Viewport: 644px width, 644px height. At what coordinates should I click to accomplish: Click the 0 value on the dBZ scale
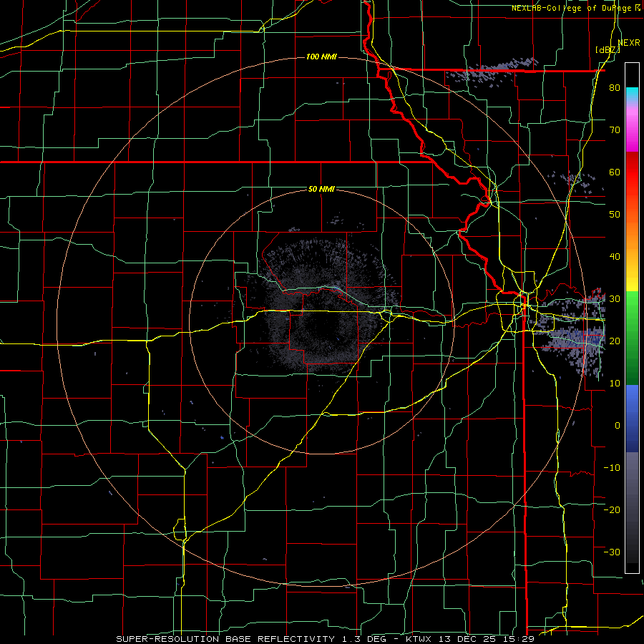coord(618,426)
